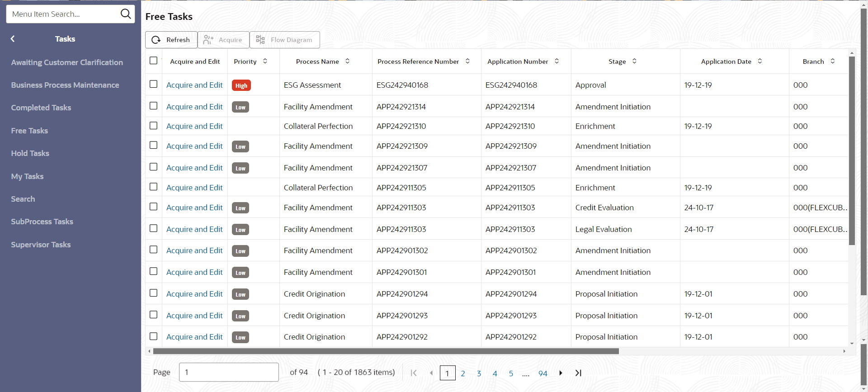Open Completed Tasks menu item
The image size is (868, 392).
tap(41, 108)
